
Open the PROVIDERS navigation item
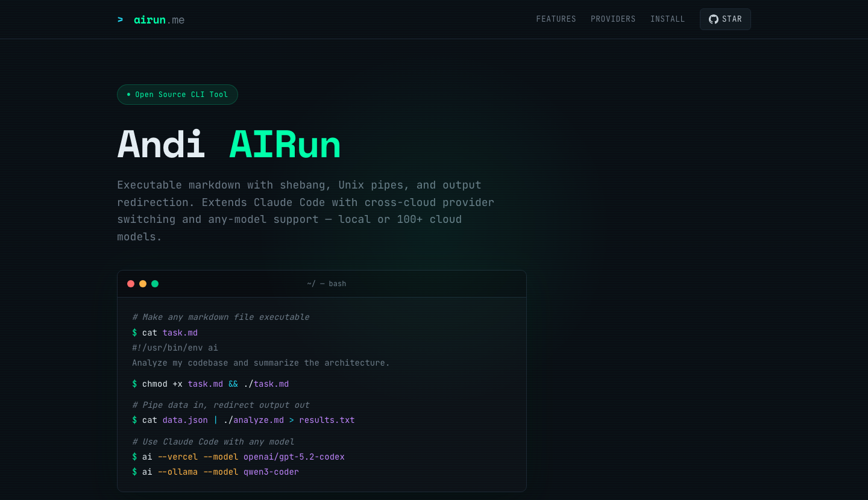click(x=613, y=19)
